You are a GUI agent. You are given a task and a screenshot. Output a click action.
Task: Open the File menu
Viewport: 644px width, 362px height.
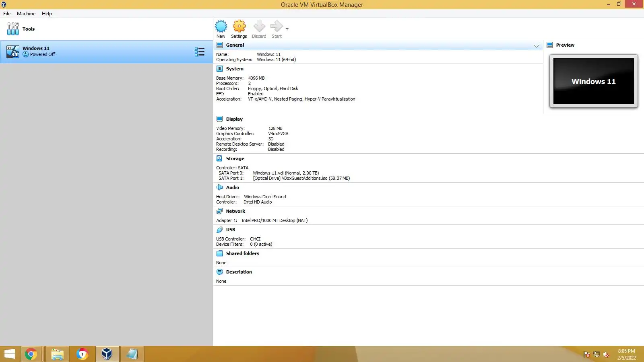coord(7,14)
